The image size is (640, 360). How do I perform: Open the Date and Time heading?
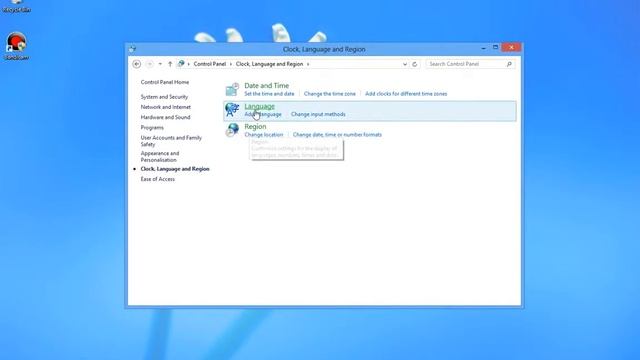point(267,85)
